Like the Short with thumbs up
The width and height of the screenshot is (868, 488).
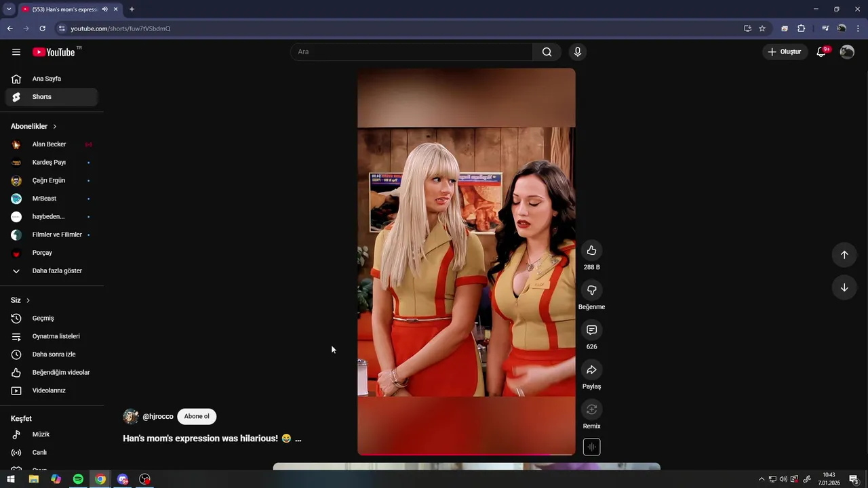pos(591,250)
